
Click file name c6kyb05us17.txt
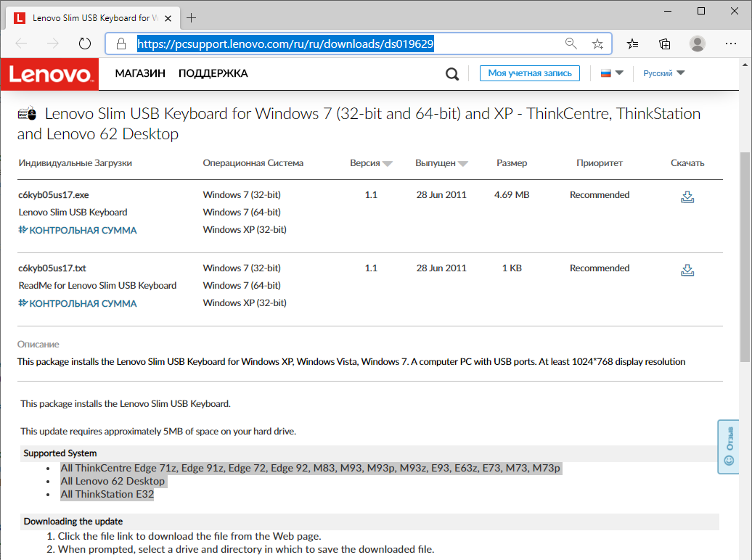click(x=52, y=268)
